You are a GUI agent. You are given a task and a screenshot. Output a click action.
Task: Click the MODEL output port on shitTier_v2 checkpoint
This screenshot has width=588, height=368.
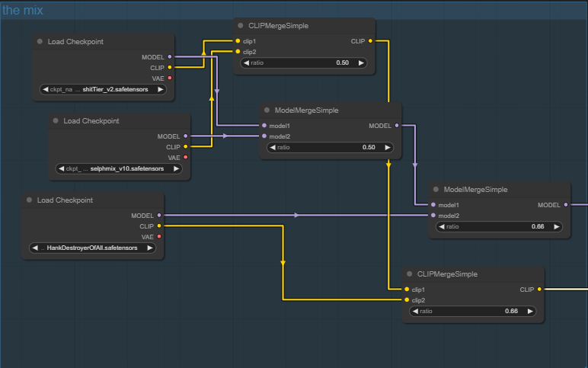(169, 56)
